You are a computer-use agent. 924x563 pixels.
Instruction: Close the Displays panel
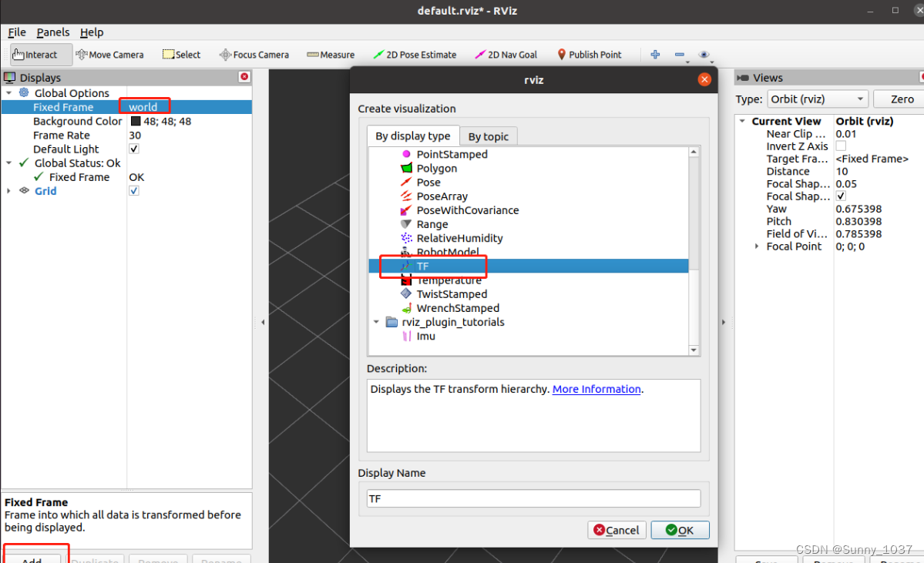tap(244, 76)
